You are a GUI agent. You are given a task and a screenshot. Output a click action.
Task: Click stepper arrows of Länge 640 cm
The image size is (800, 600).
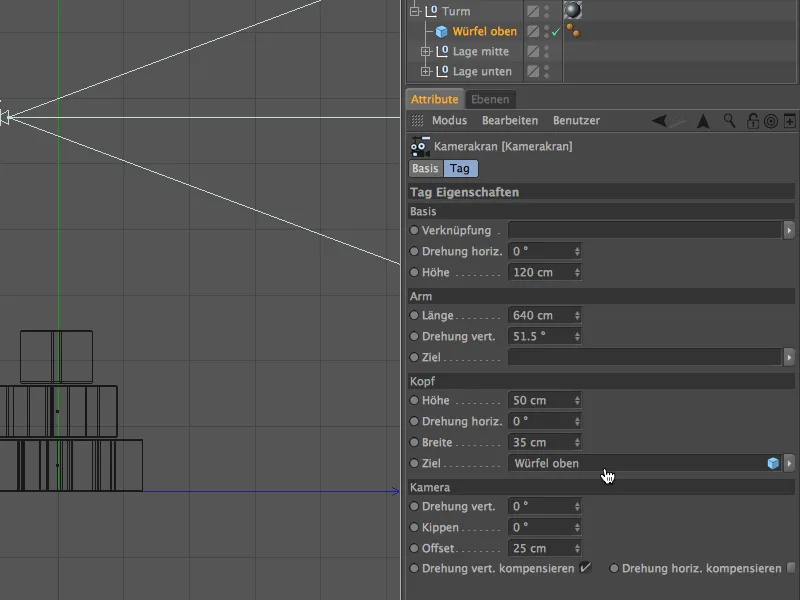tap(577, 315)
